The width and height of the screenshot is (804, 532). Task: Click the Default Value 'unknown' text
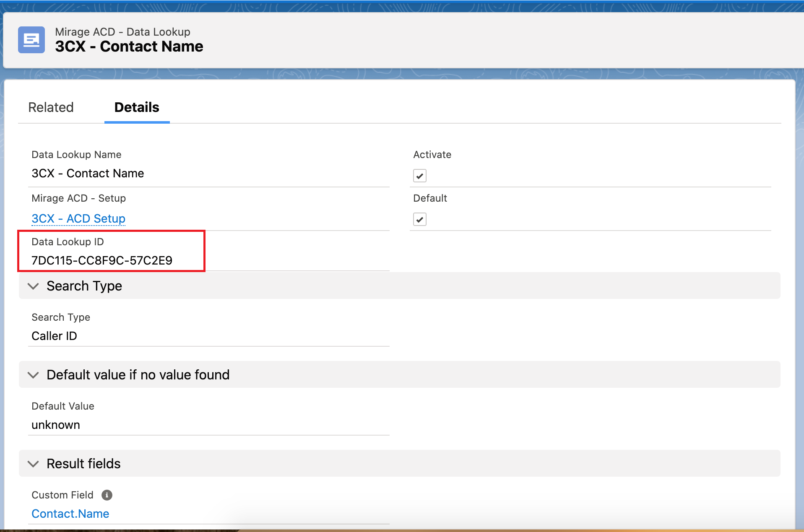coord(56,425)
